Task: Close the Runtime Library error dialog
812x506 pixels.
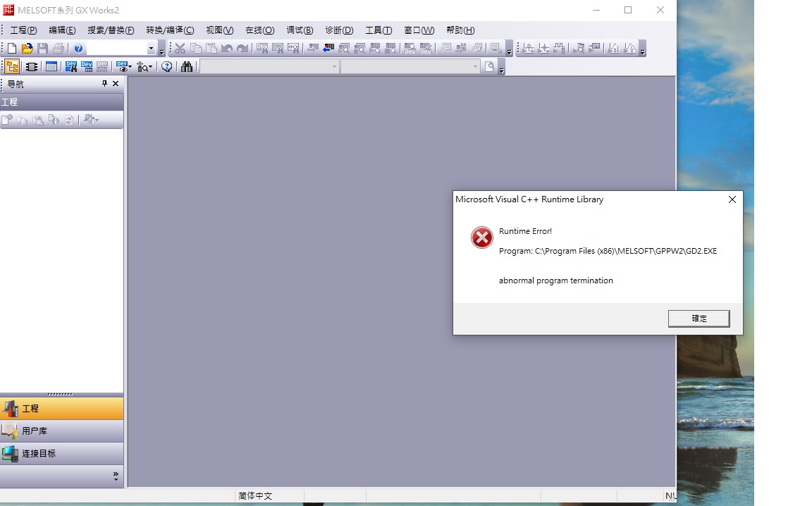Action: click(732, 199)
